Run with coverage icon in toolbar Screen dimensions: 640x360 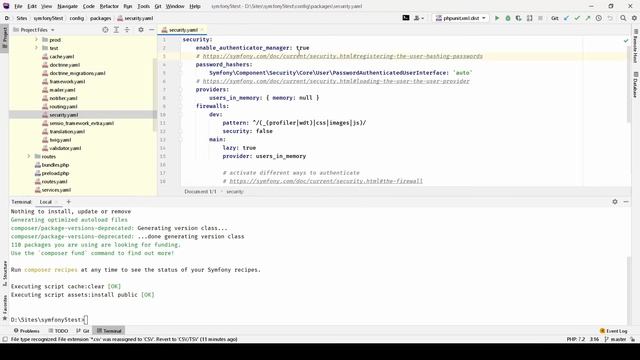(x=518, y=18)
